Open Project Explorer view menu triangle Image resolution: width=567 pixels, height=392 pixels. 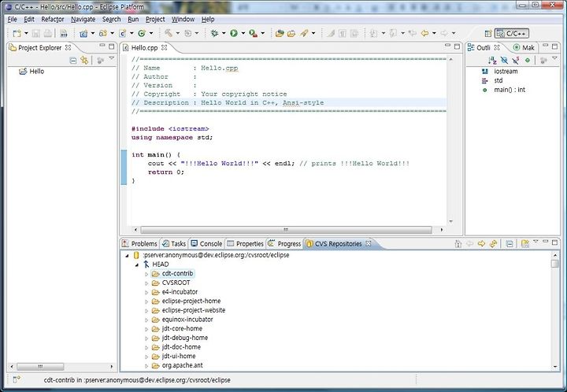112,58
